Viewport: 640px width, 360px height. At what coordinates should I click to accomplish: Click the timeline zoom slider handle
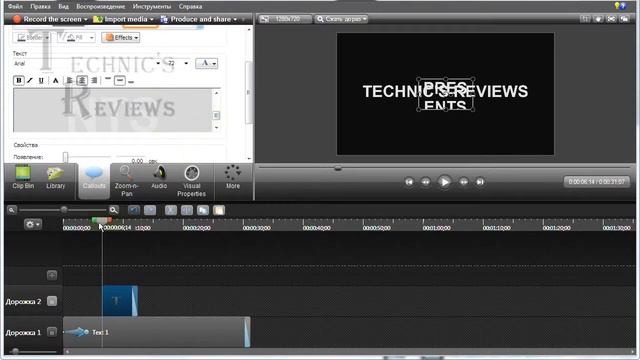pos(64,210)
